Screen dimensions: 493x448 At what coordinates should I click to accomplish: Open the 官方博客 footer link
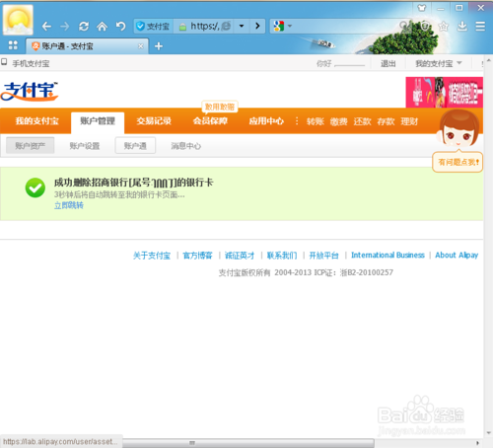point(197,256)
